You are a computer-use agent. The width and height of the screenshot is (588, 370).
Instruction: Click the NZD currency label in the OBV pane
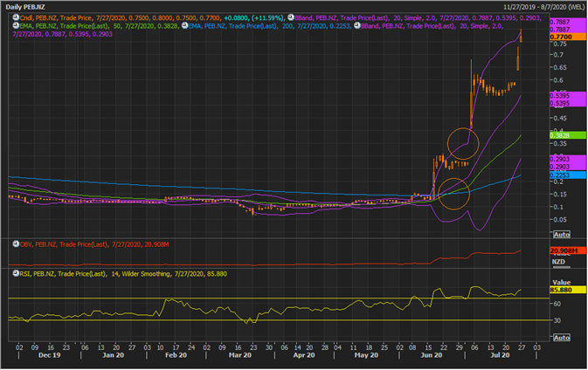[558, 262]
